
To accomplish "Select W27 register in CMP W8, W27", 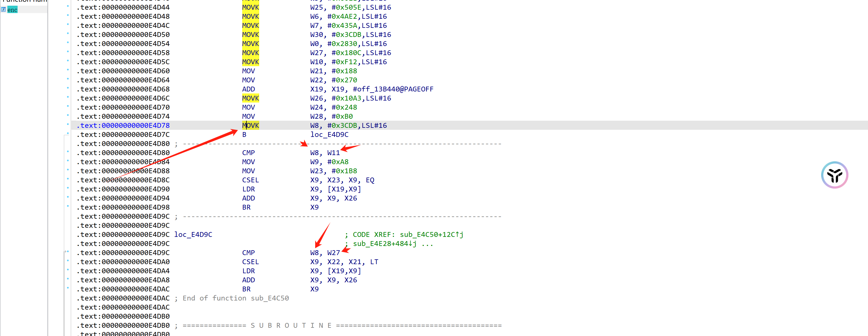I will (333, 253).
